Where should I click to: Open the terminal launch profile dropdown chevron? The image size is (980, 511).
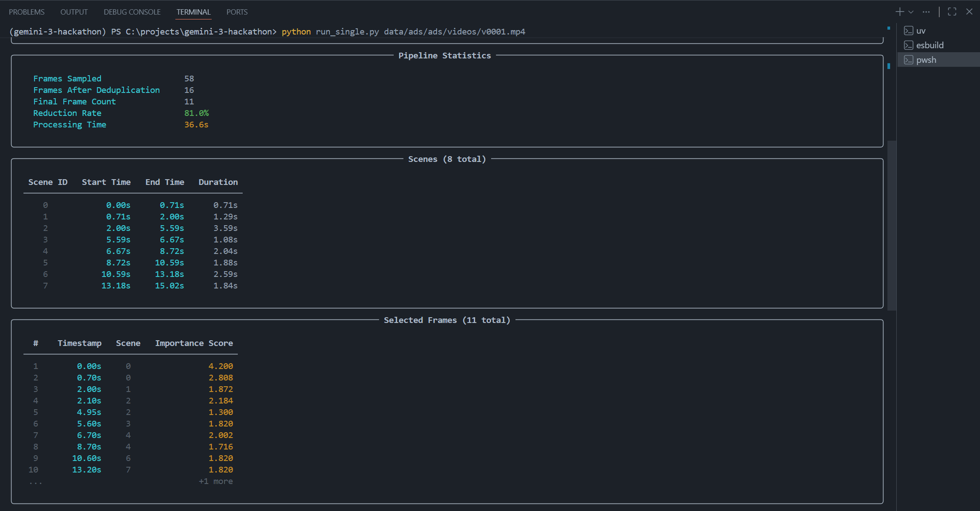click(x=911, y=12)
